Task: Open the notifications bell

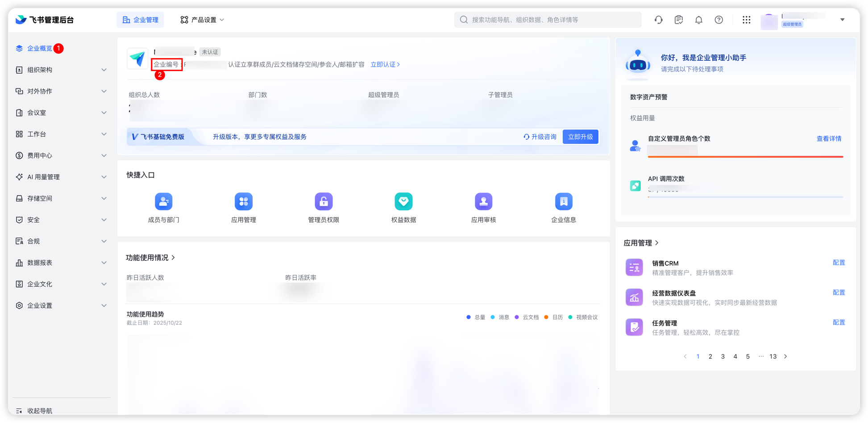Action: pyautogui.click(x=698, y=20)
